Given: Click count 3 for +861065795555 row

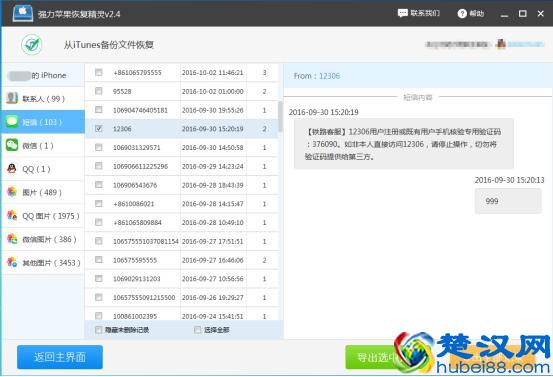Looking at the screenshot, I should 265,73.
